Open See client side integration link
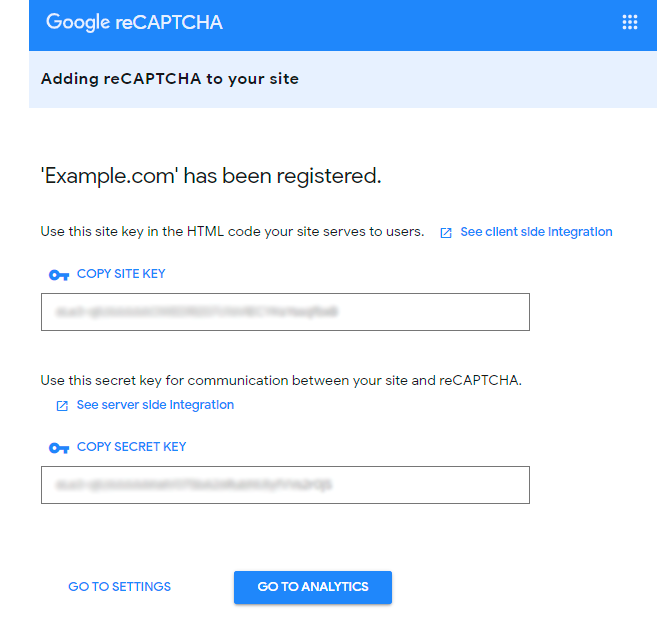The width and height of the screenshot is (670, 632). pyautogui.click(x=536, y=232)
